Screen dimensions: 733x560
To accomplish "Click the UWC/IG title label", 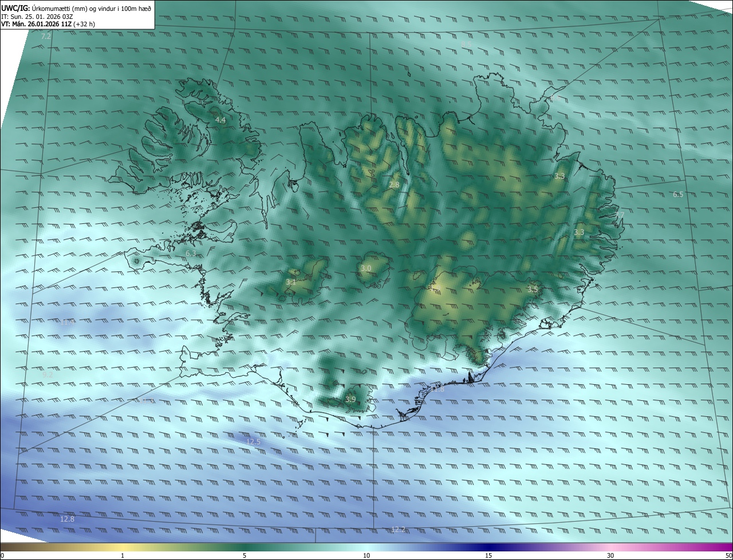I will tap(15, 9).
